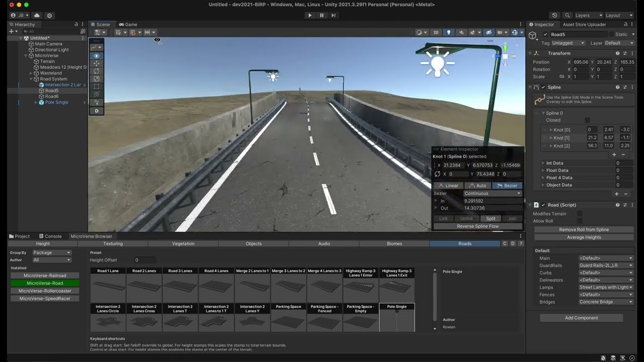Click the Unity Cloud icon
Image resolution: width=644 pixels, height=362 pixels.
click(x=37, y=16)
